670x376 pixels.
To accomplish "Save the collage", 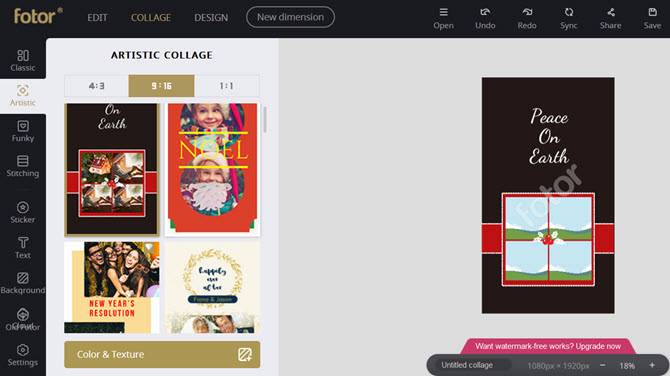I will pyautogui.click(x=652, y=18).
